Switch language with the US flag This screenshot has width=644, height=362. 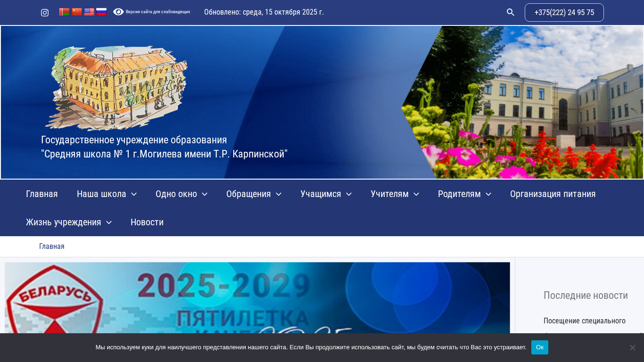[x=89, y=12]
